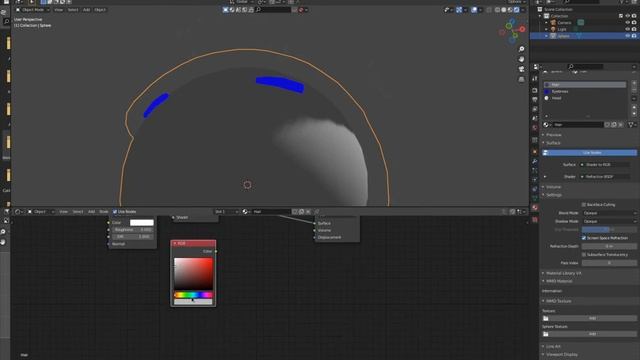Open the Object Mode dropdown in viewport
This screenshot has width=640, height=360.
point(33,10)
